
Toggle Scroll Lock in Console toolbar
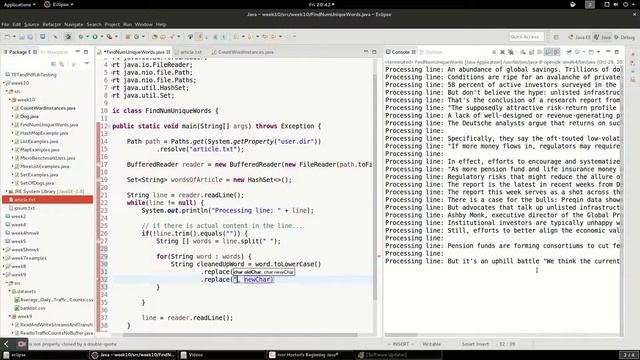coord(531,52)
